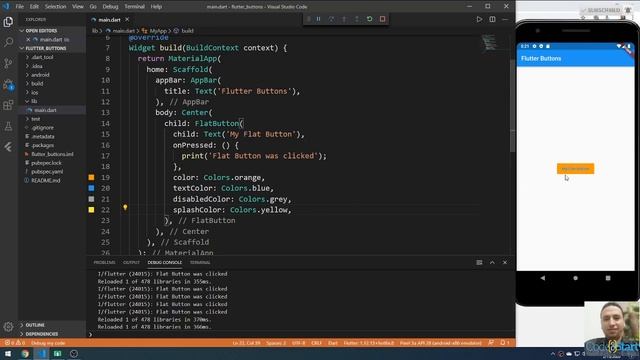Viewport: 640px width, 360px height.
Task: Open errors and warnings in status bar
Action: [x=15, y=343]
